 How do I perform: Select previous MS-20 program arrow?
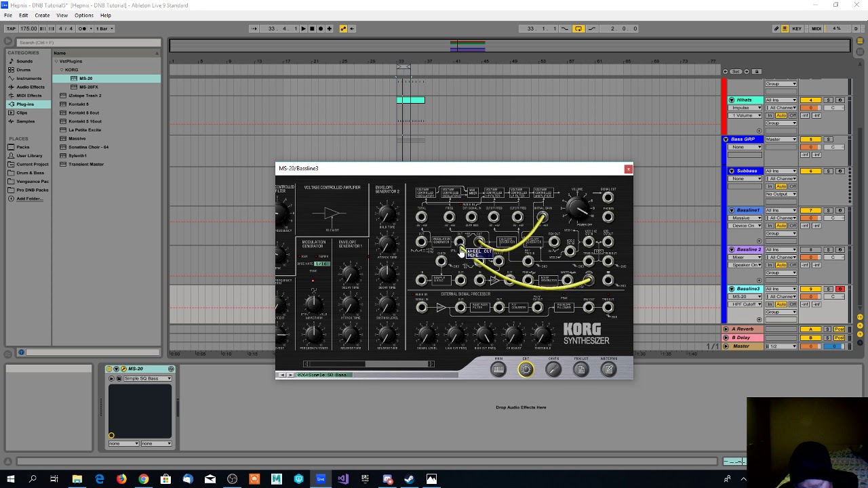[x=283, y=375]
